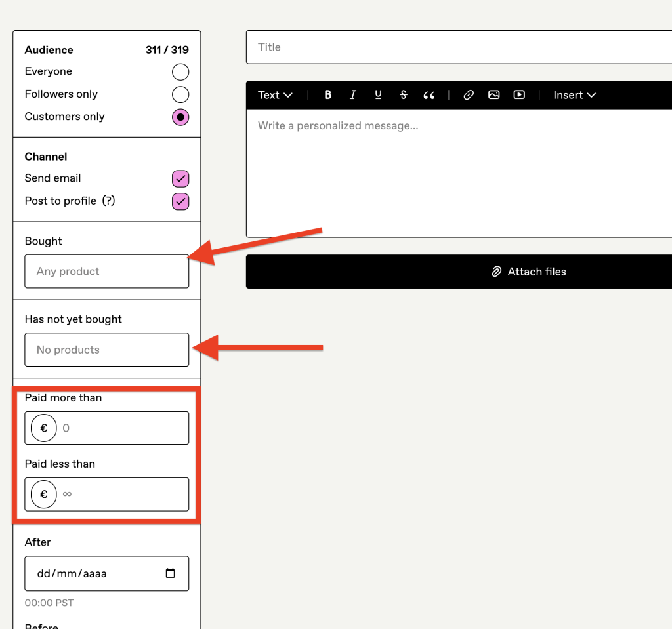Choose Customers only audience

tap(180, 117)
